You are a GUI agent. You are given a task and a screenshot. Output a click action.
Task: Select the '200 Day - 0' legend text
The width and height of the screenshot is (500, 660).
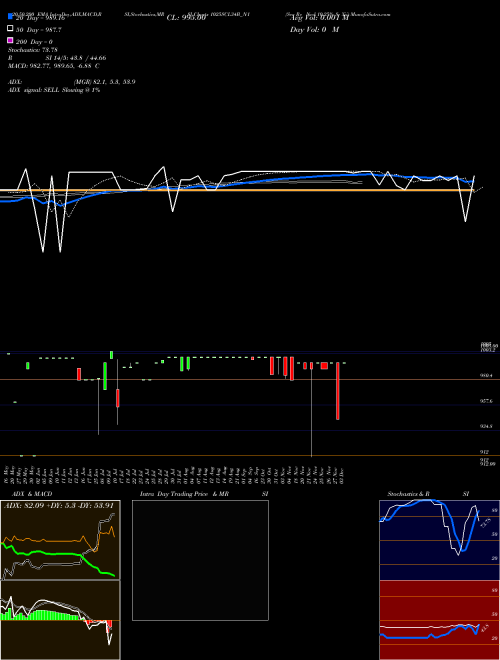coord(34,42)
